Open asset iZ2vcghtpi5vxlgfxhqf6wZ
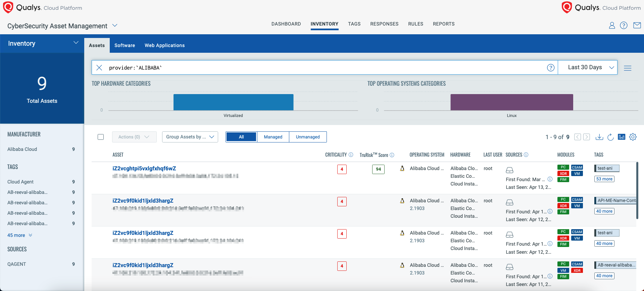 (144, 168)
